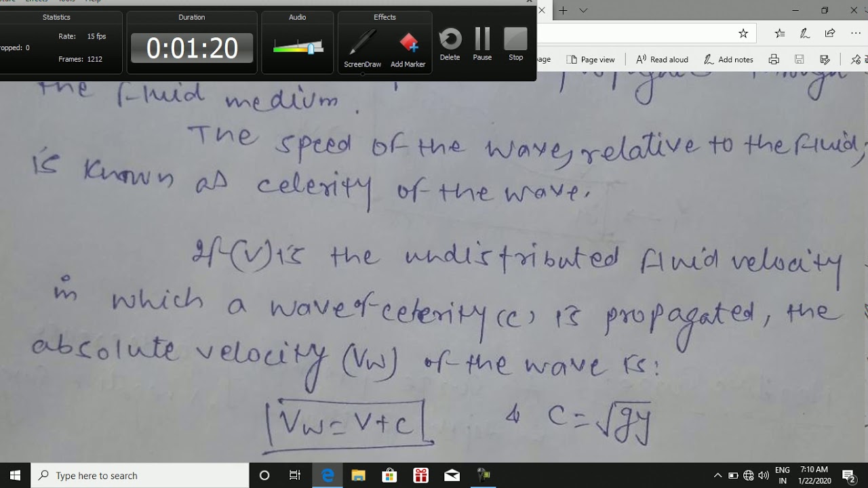
Task: Open network settings from the tray
Action: [749, 475]
